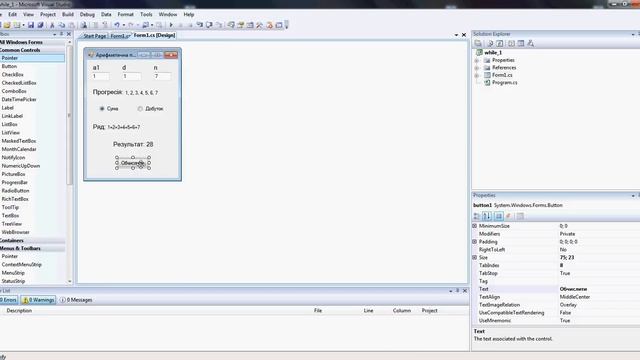Image resolution: width=640 pixels, height=360 pixels.
Task: Select the while_1 project node
Action: click(x=493, y=53)
